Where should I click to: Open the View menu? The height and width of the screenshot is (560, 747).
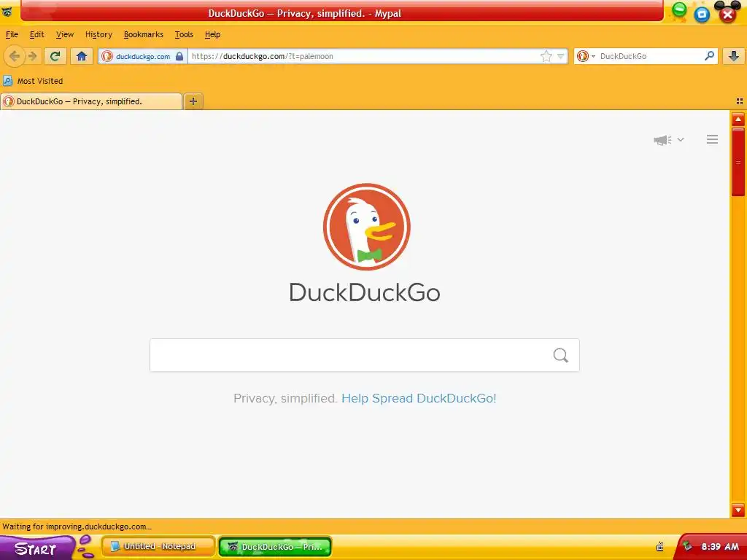(x=65, y=34)
